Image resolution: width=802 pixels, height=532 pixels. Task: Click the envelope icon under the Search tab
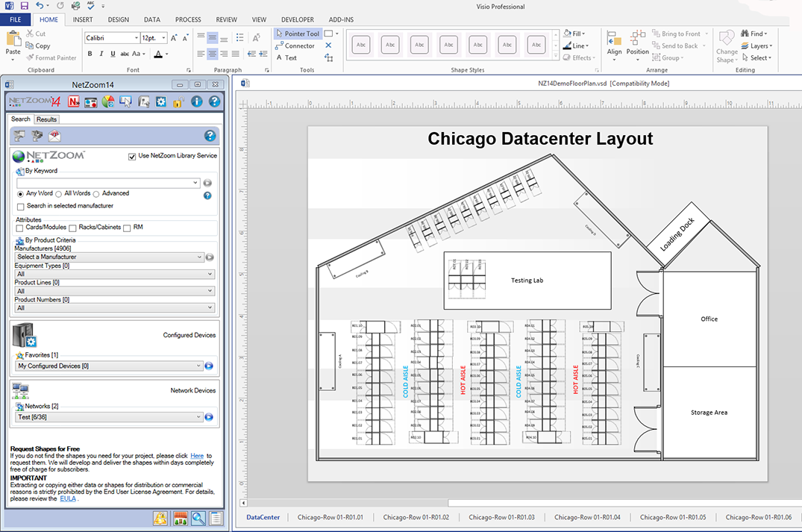54,136
